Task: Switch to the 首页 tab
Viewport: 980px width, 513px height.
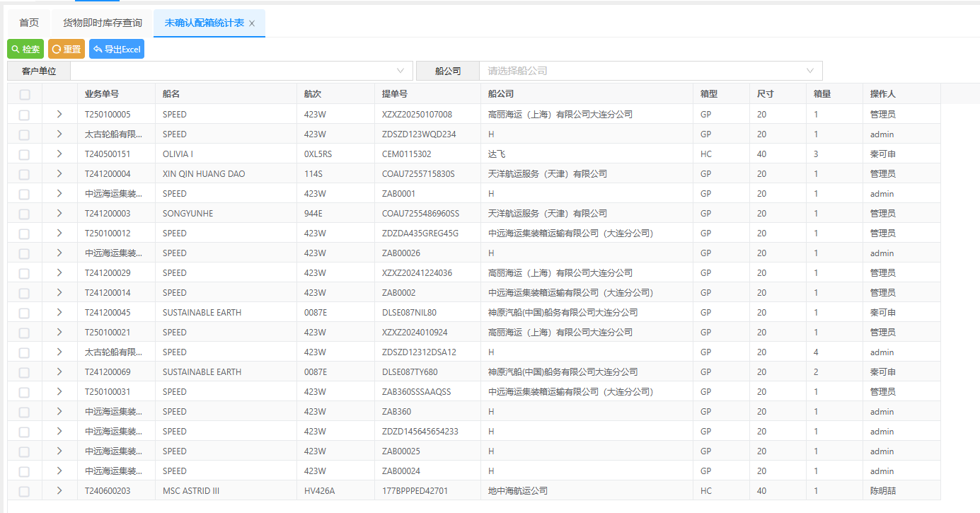Action: click(29, 23)
